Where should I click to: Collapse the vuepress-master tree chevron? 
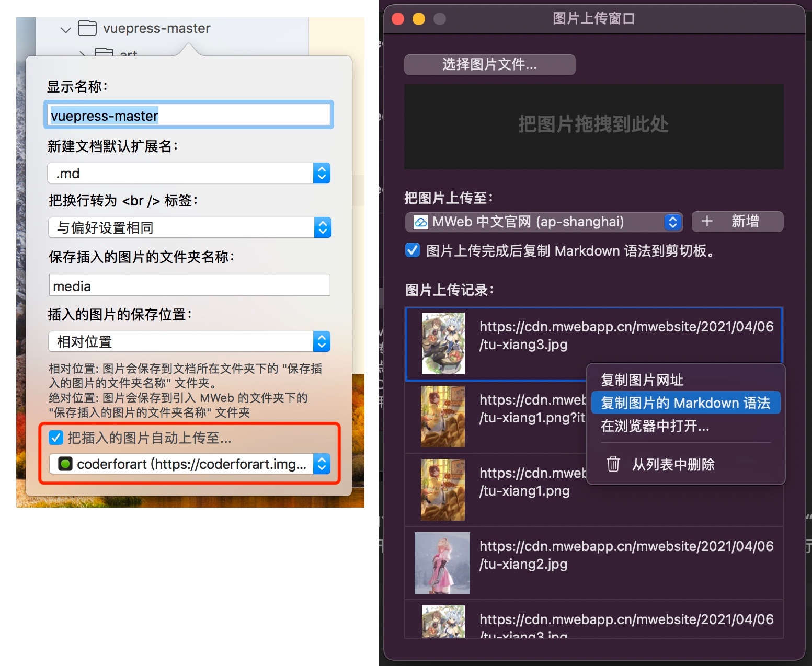66,30
